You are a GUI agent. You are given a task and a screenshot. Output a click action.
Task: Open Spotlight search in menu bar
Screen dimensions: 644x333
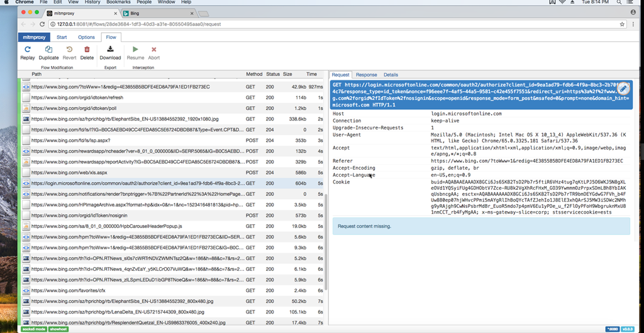click(x=619, y=2)
